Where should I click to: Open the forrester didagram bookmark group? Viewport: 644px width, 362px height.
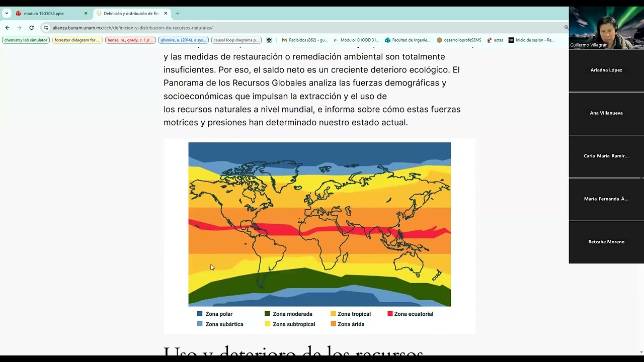click(77, 40)
